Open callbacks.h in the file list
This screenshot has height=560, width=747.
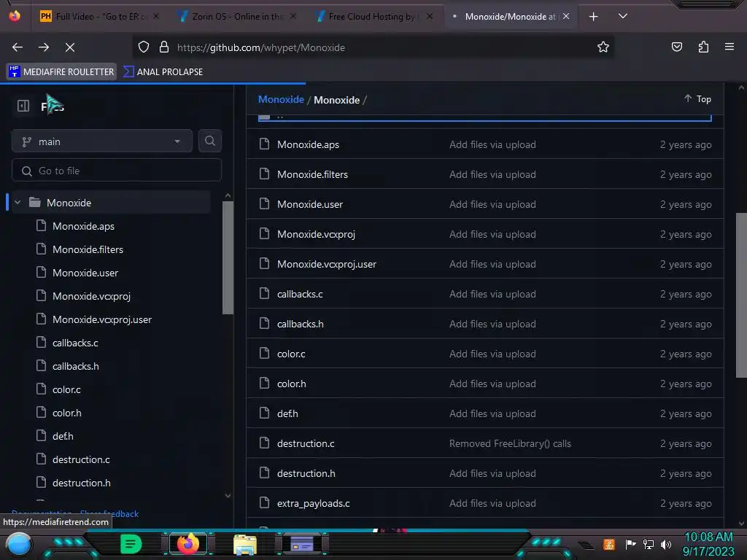[x=300, y=324]
